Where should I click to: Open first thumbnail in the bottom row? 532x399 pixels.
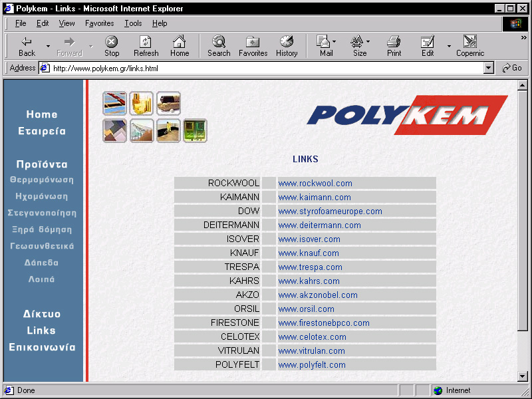(x=114, y=130)
